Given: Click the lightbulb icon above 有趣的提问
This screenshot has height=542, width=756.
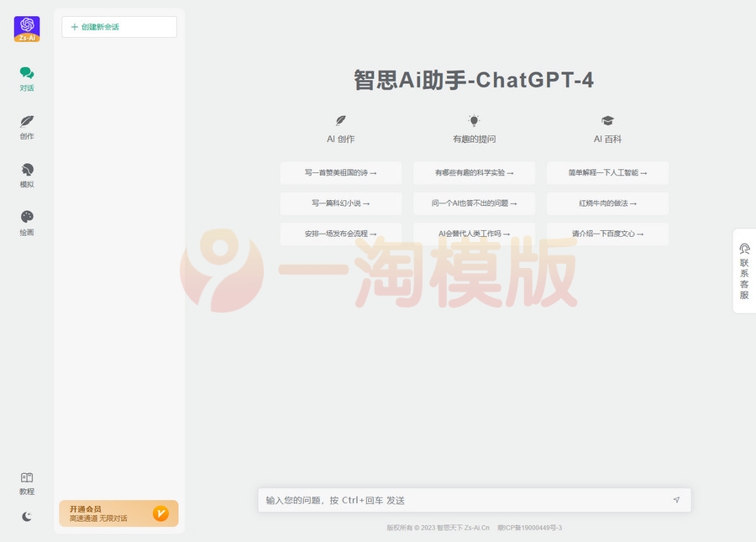Looking at the screenshot, I should click(474, 120).
